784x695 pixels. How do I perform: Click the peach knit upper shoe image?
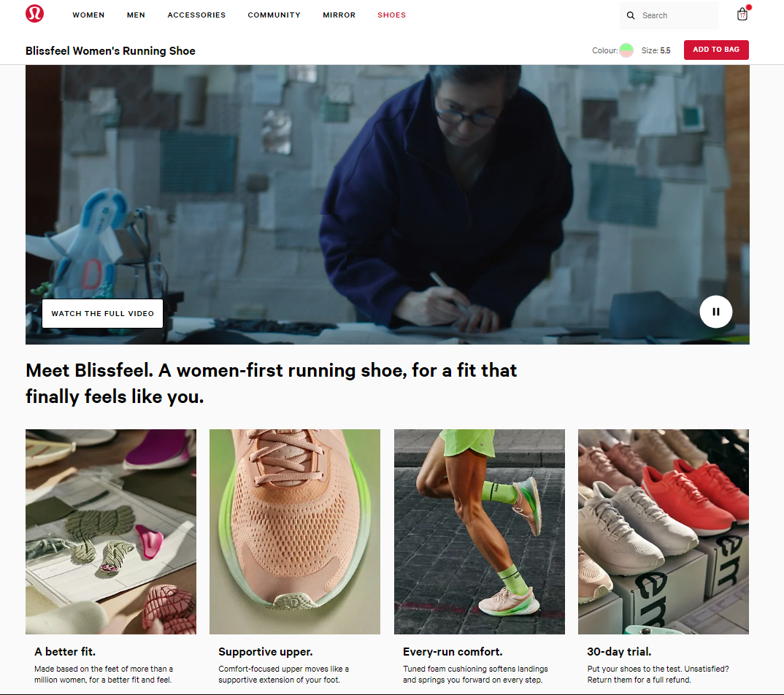click(295, 531)
